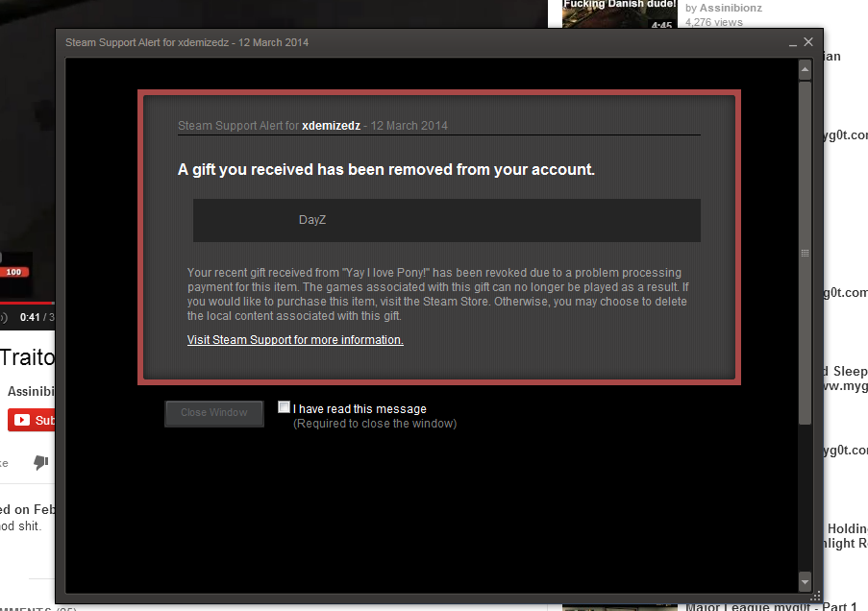Click the scrollbar up arrow in alert
This screenshot has width=868, height=611.
coord(805,69)
